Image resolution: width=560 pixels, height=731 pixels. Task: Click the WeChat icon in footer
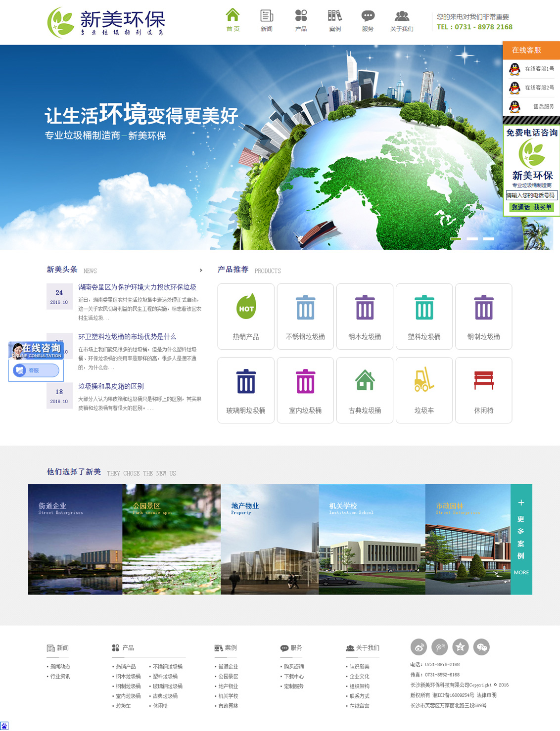(x=481, y=647)
